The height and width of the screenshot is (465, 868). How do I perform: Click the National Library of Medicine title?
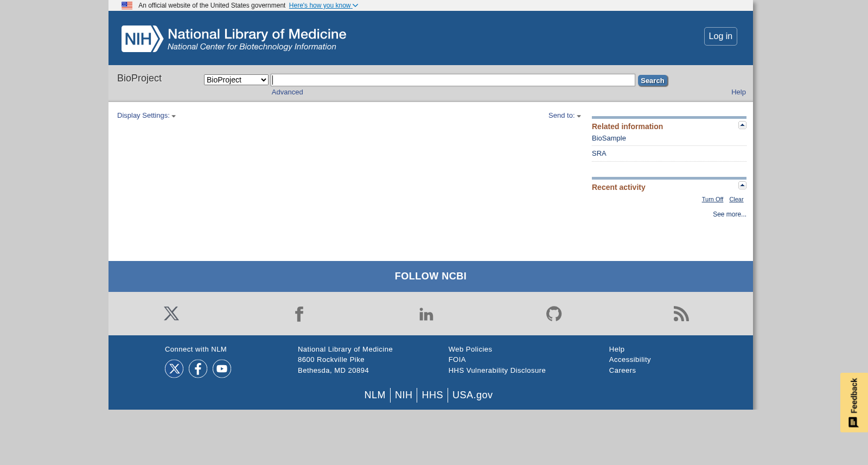(257, 34)
